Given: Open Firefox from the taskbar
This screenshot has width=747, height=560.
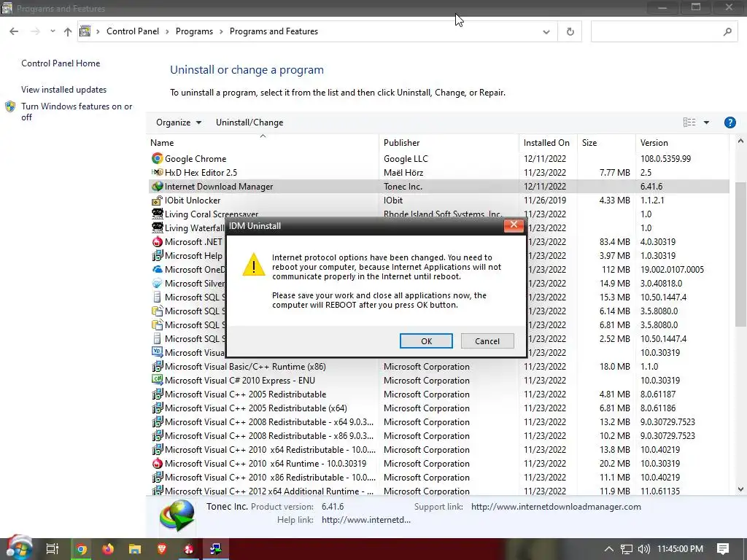Looking at the screenshot, I should (x=108, y=550).
